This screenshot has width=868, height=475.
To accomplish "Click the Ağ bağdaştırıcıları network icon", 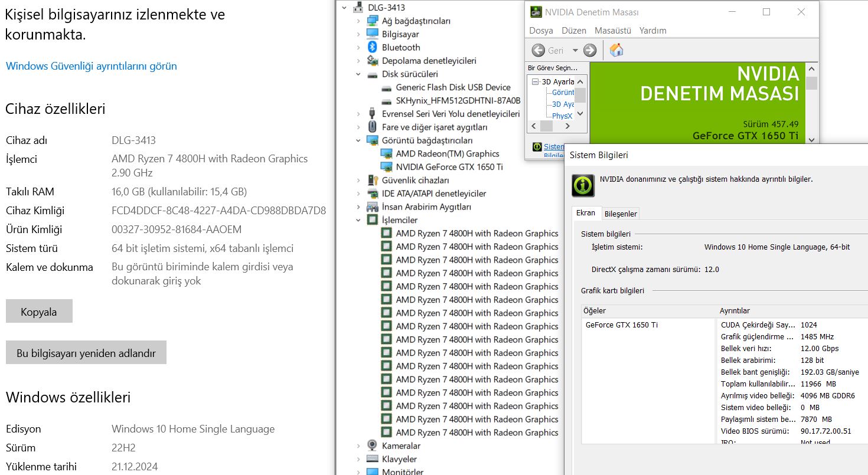I will [x=372, y=21].
